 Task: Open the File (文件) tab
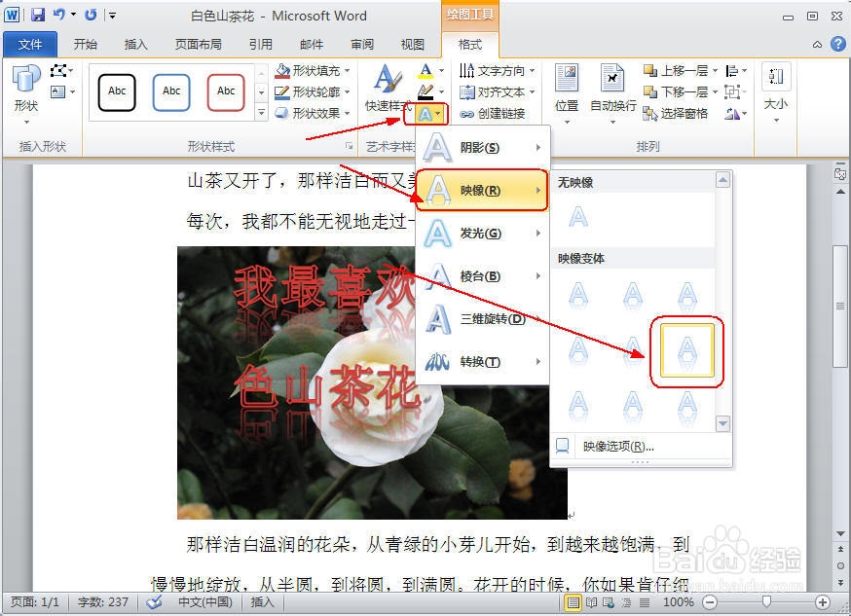30,45
